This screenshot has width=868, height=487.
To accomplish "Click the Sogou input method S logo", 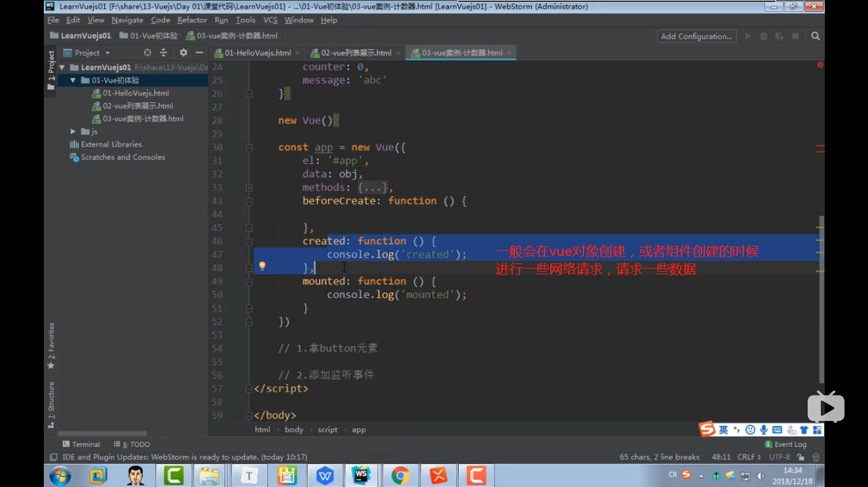I will [x=707, y=430].
